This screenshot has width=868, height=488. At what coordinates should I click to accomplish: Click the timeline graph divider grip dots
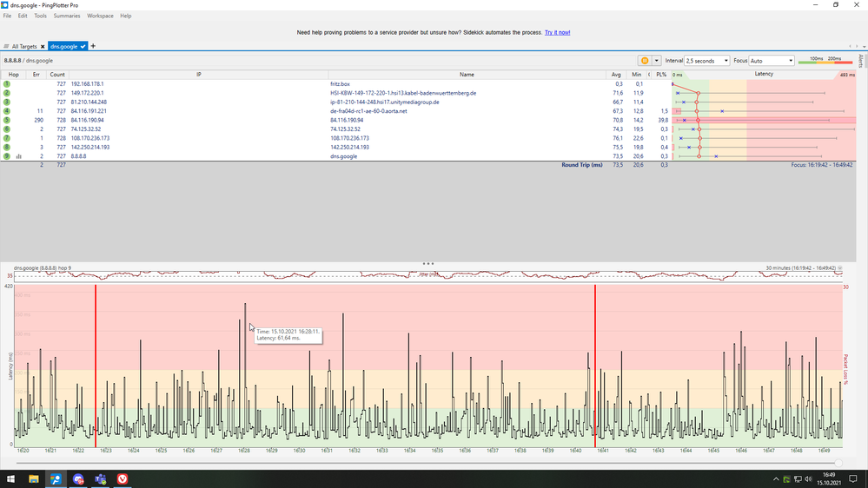pos(427,263)
